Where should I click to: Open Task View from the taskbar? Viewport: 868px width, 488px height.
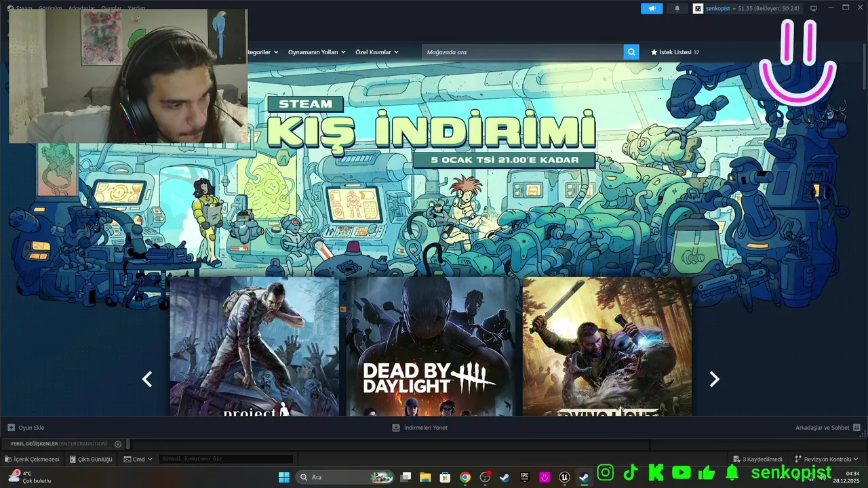[406, 477]
